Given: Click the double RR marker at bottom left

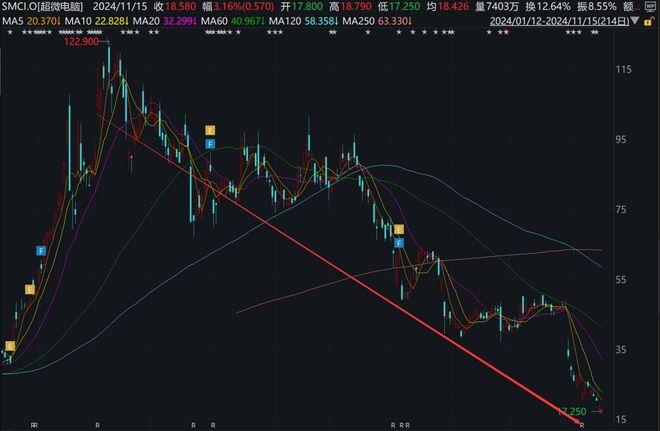Looking at the screenshot, I should (x=34, y=426).
